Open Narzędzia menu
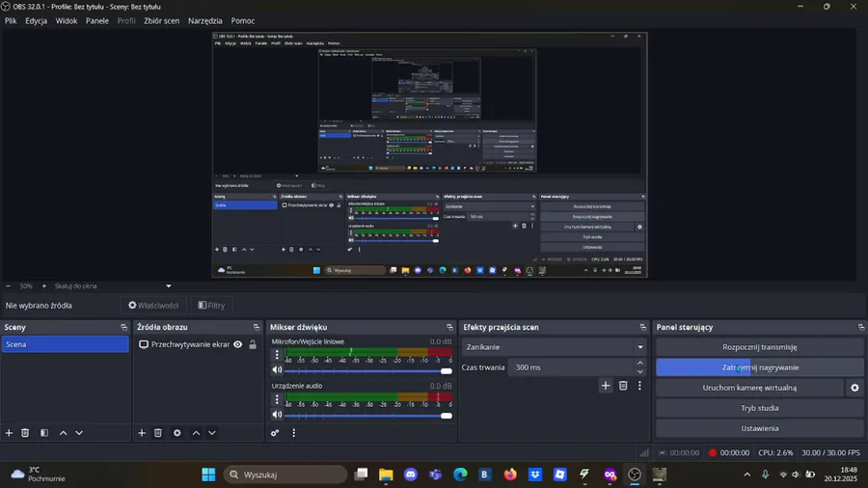This screenshot has height=488, width=868. point(205,20)
